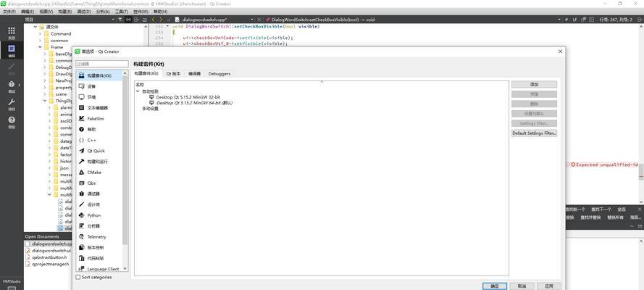
Task: Collapse the ThingDlg folder
Action: click(45, 101)
